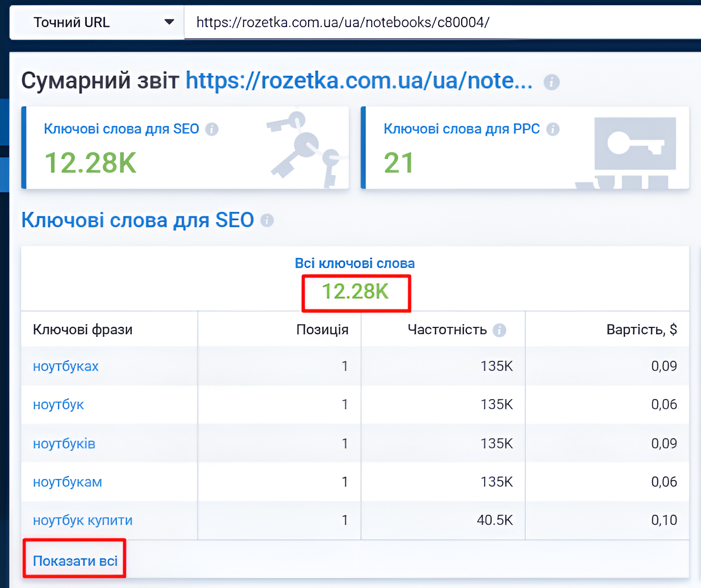Open keyword ноутбук
Viewport: 701px width, 588px height.
coord(59,404)
